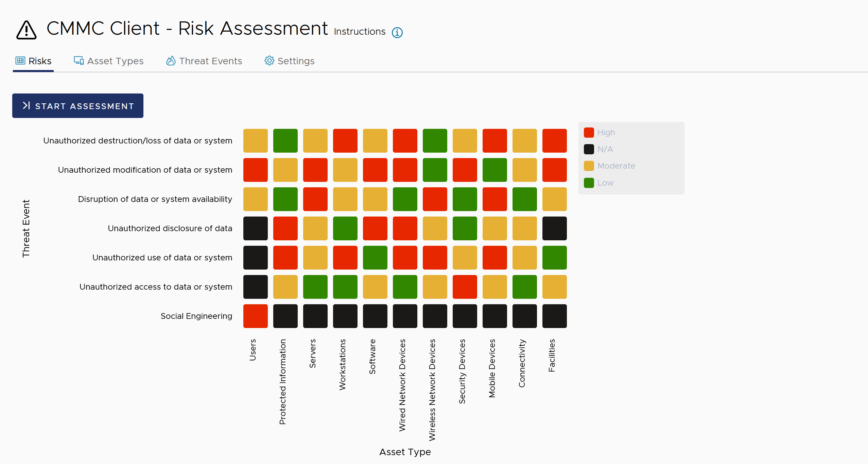This screenshot has width=868, height=464.
Task: Select the red Security Devices unauthorized access cell
Action: click(465, 287)
